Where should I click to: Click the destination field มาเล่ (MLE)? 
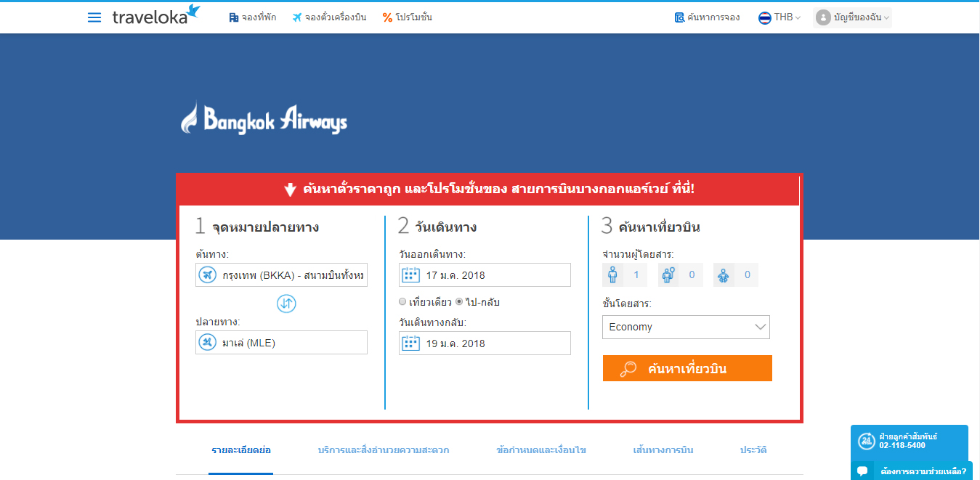281,343
